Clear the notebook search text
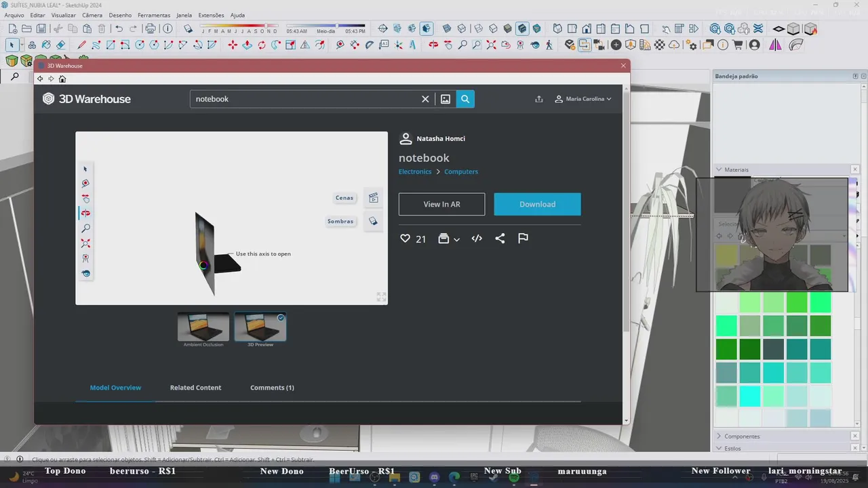The image size is (868, 488). 425,99
